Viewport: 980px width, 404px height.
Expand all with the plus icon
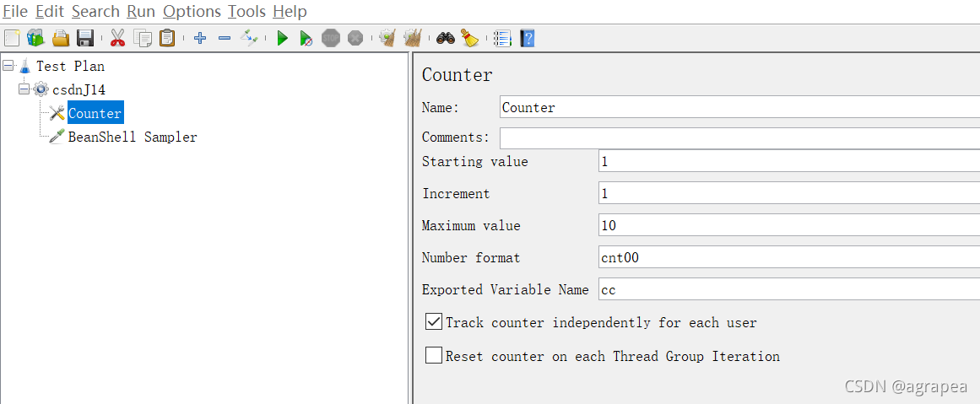click(200, 39)
